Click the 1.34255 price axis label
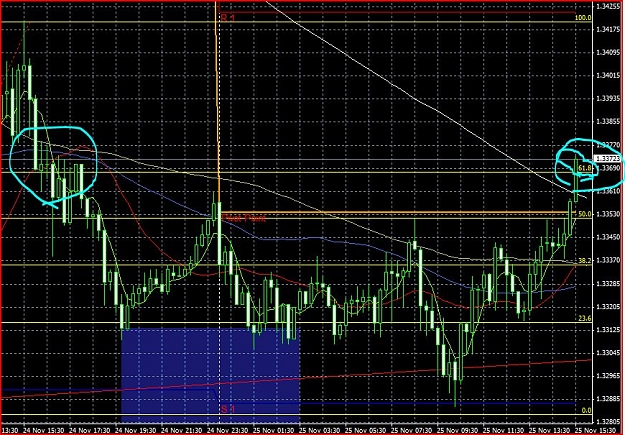Image resolution: width=625 pixels, height=435 pixels. click(607, 6)
